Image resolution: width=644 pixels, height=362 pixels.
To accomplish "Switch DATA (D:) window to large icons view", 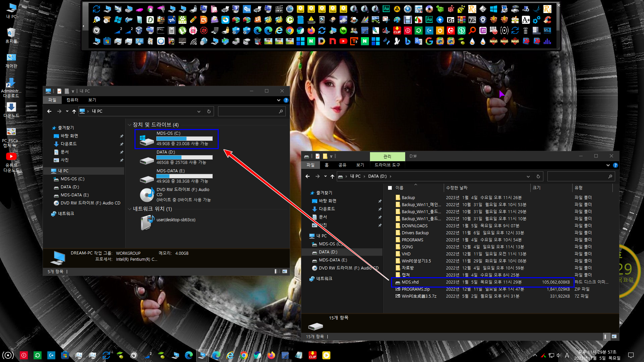I will (x=614, y=337).
